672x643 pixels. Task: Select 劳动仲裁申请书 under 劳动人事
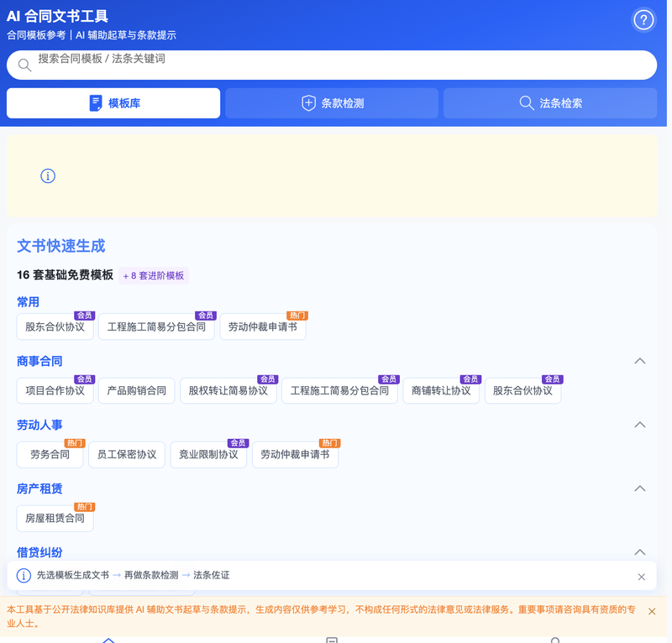tap(296, 454)
